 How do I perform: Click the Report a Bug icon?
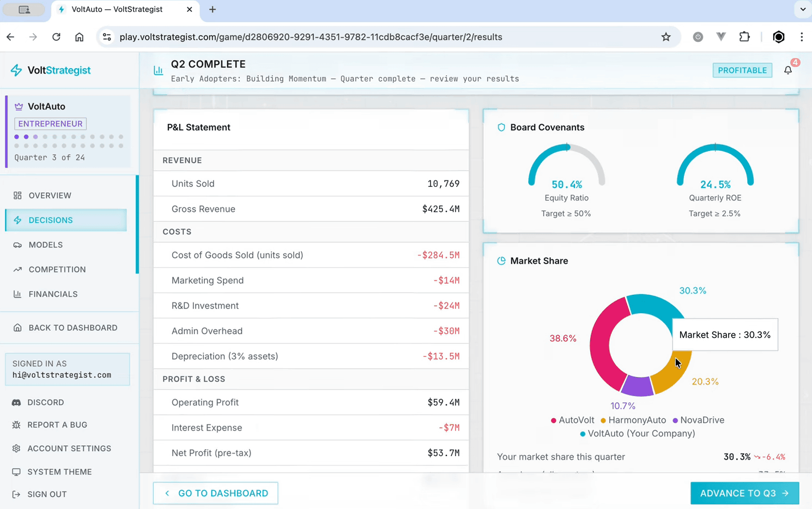[16, 425]
